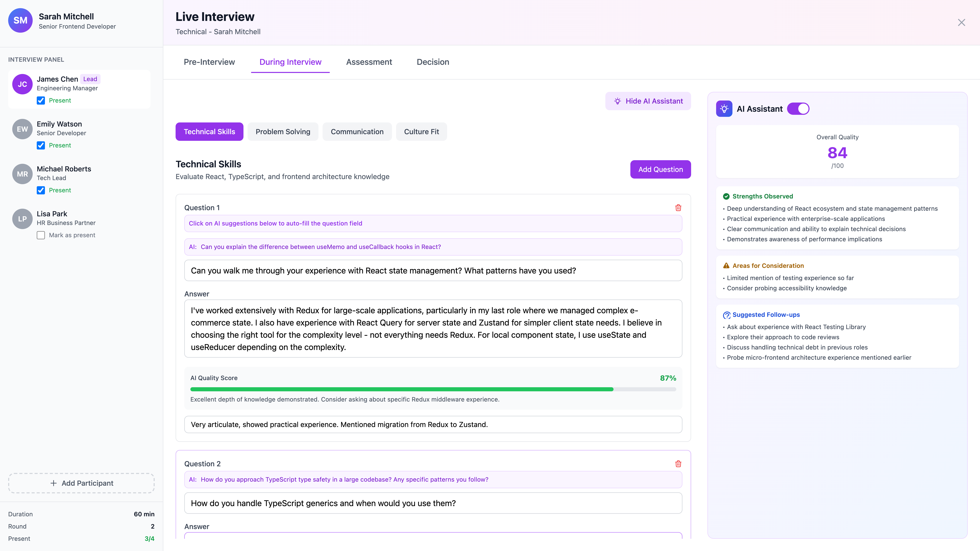The width and height of the screenshot is (980, 551).
Task: Click the plus icon in Add Participant
Action: click(54, 483)
